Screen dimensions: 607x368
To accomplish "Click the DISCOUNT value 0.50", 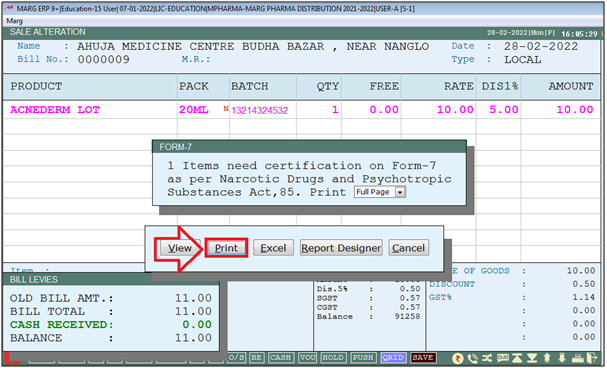I will (584, 284).
